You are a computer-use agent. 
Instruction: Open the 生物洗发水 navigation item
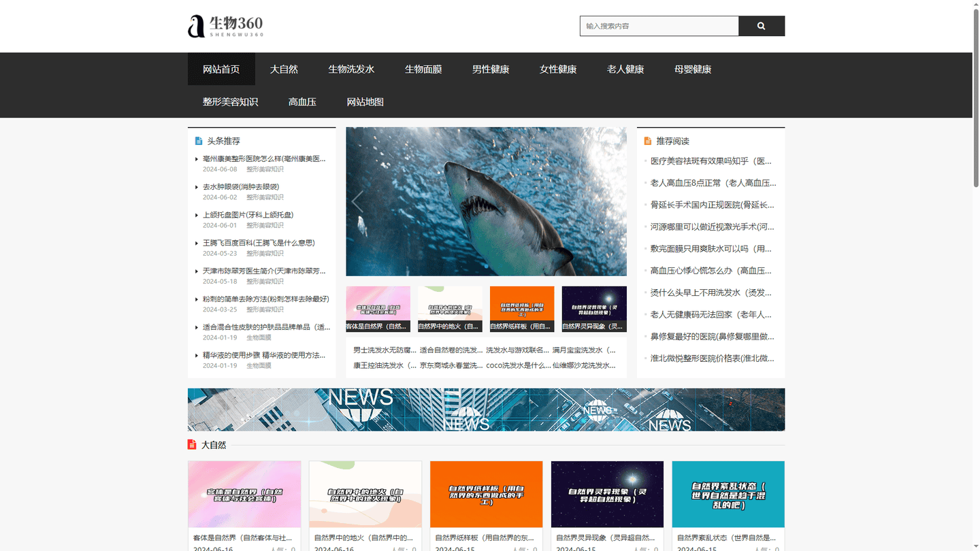coord(351,69)
